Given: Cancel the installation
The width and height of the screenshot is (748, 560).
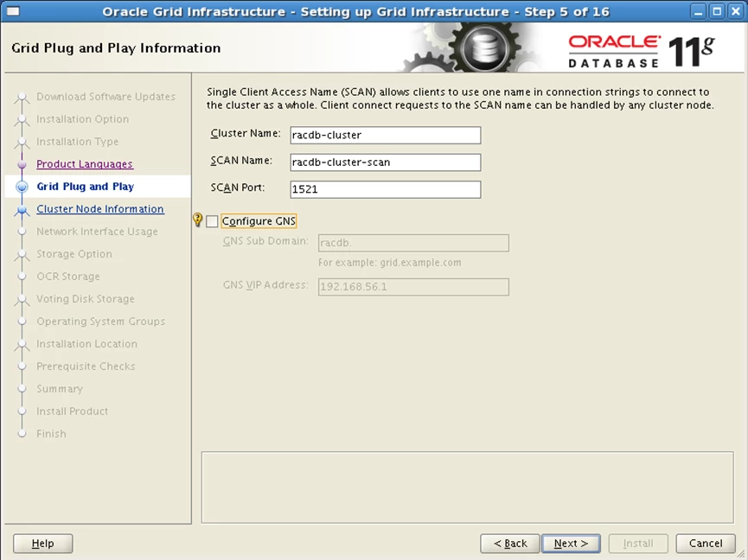Looking at the screenshot, I should [706, 544].
